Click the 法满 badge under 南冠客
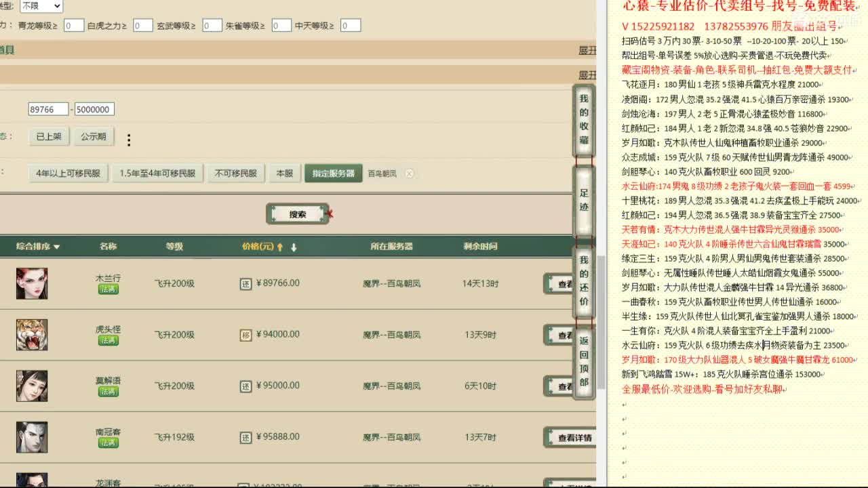This screenshot has height=488, width=868. tap(108, 443)
